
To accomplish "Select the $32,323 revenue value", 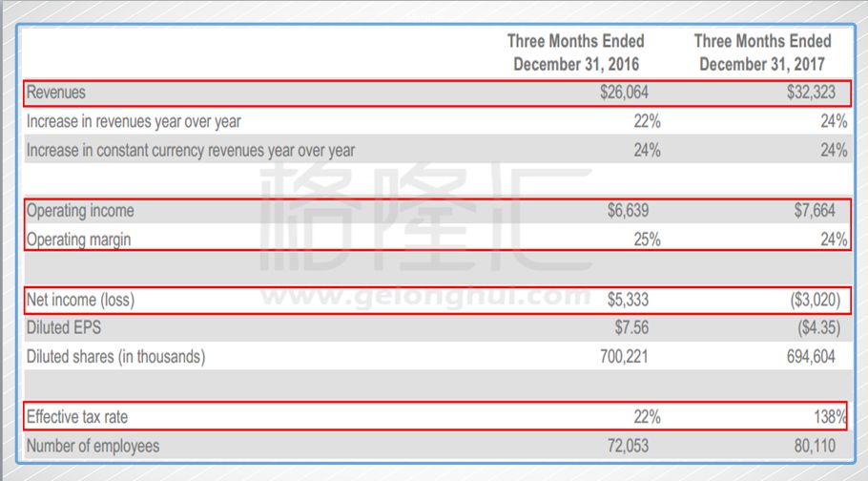I will pos(817,93).
